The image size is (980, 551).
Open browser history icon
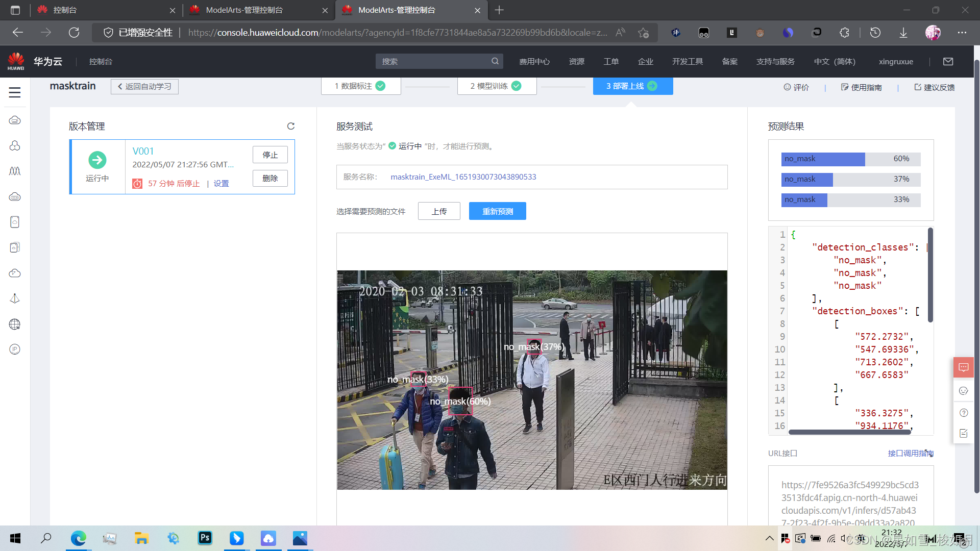pyautogui.click(x=875, y=33)
